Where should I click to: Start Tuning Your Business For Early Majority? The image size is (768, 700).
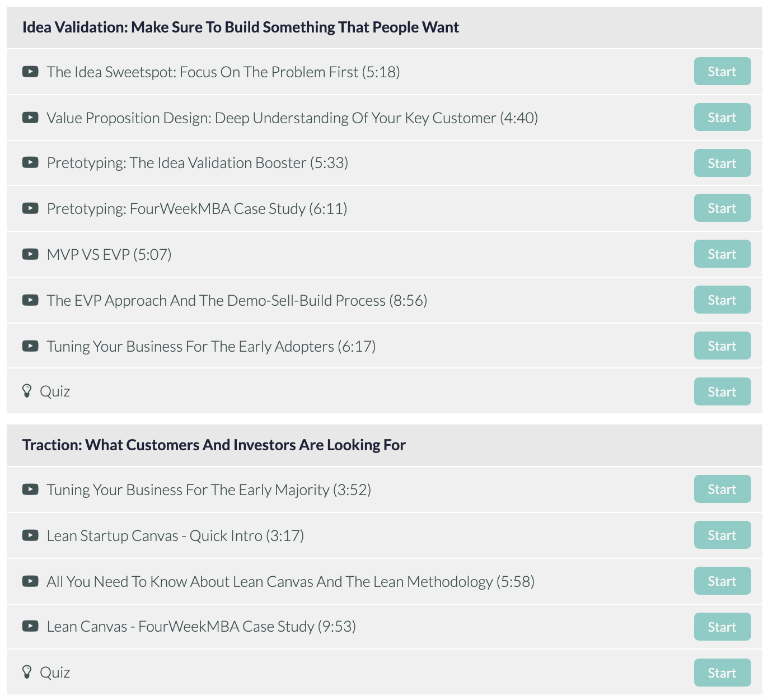[x=722, y=489]
